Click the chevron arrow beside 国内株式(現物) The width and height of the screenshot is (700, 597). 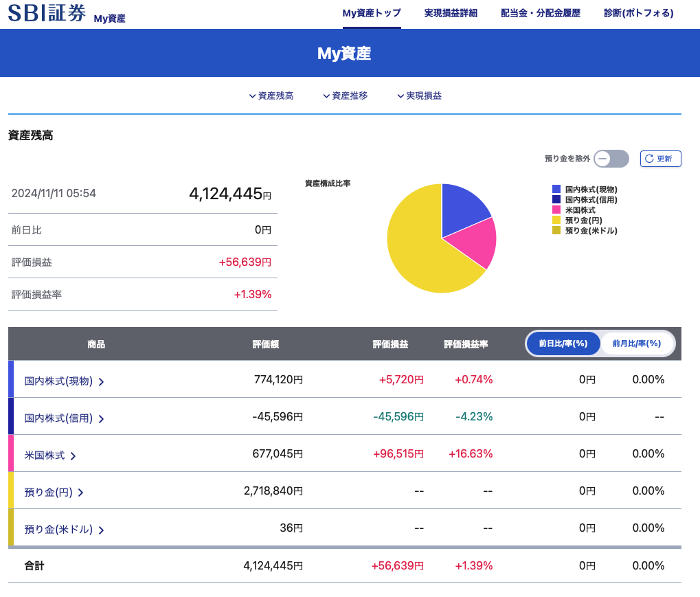pyautogui.click(x=101, y=382)
